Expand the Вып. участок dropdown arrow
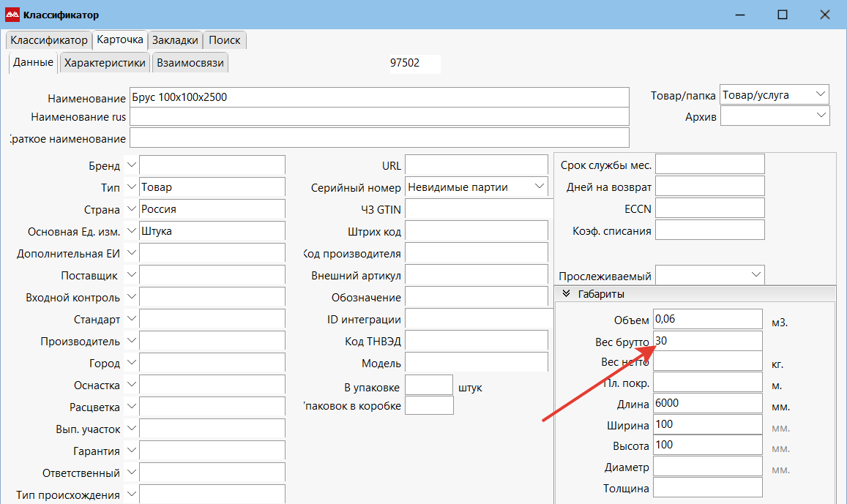847x504 pixels. point(131,429)
